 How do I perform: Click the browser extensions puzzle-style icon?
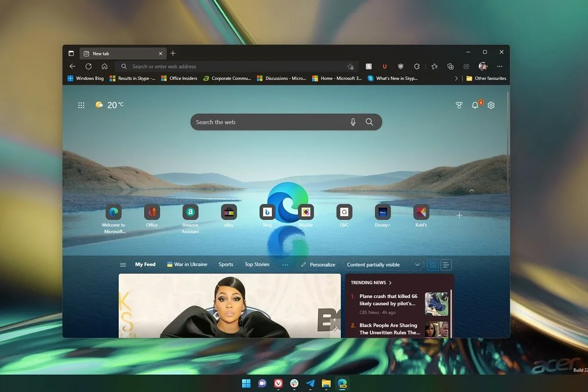click(x=417, y=66)
